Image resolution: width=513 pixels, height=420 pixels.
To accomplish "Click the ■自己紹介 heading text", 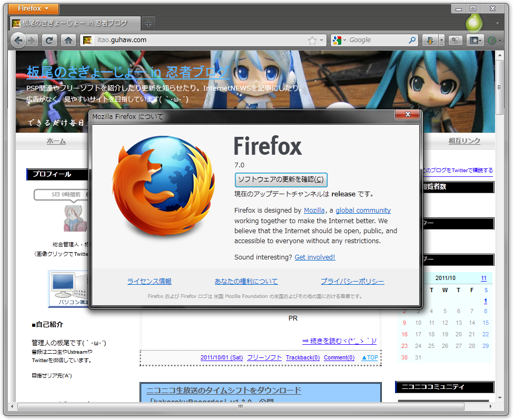I will coord(47,325).
